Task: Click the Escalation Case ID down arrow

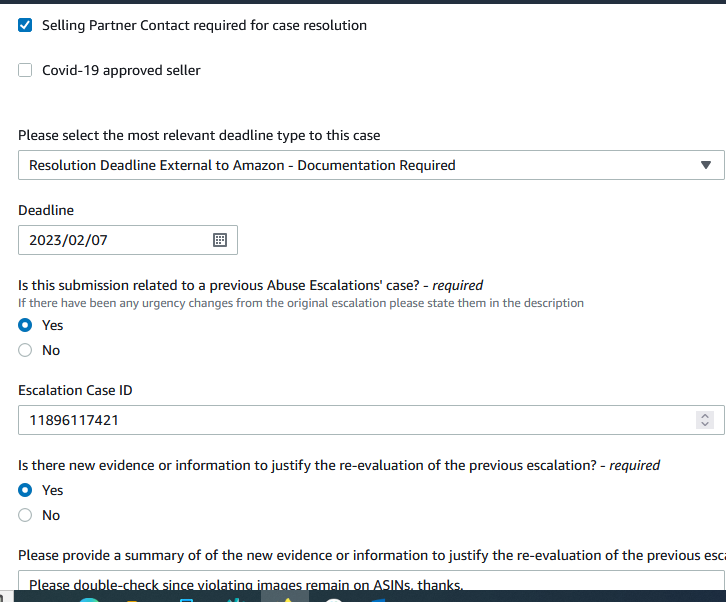Action: coord(705,424)
